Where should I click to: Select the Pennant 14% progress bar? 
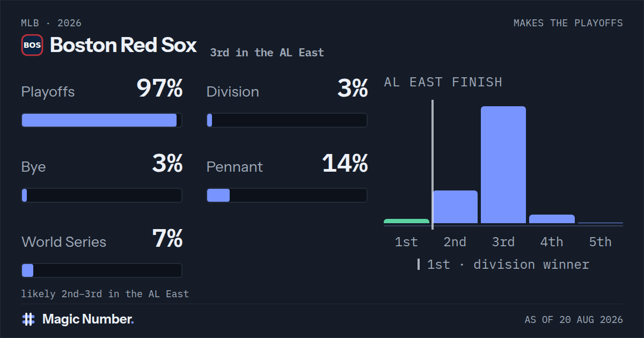pos(287,195)
